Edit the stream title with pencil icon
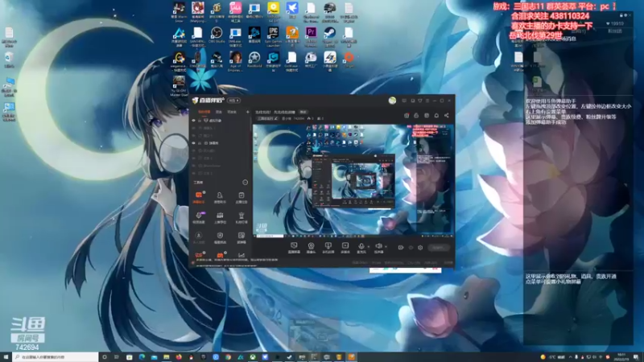 [x=276, y=118]
